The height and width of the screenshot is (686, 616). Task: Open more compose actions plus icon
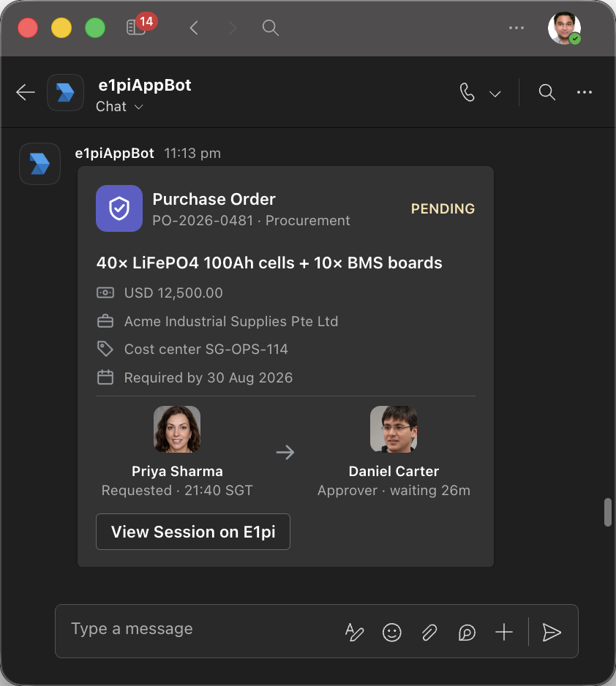tap(504, 632)
